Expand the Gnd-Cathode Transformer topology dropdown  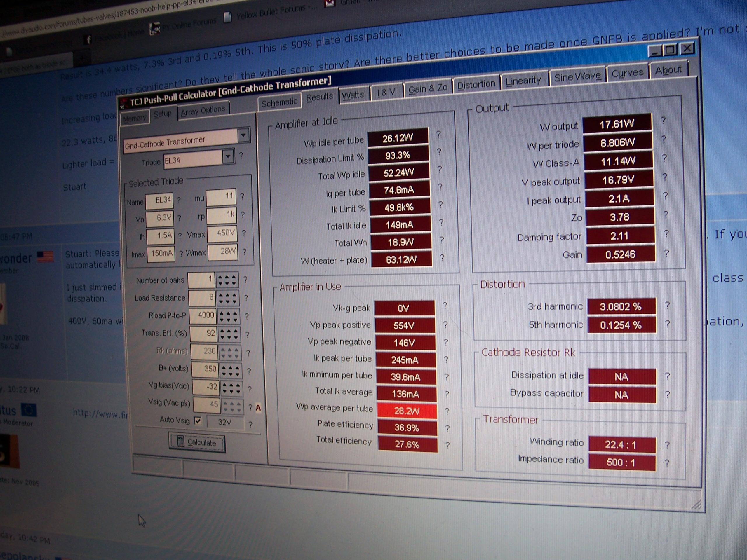(x=243, y=135)
